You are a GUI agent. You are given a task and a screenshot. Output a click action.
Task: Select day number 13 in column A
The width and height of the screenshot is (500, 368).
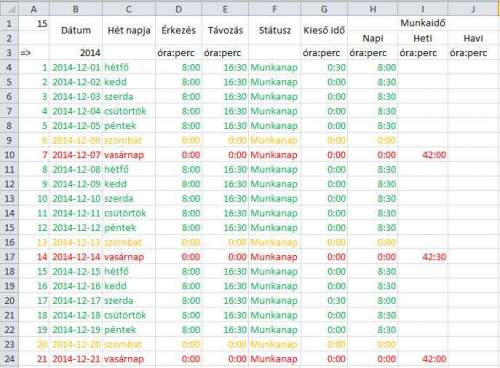point(34,242)
